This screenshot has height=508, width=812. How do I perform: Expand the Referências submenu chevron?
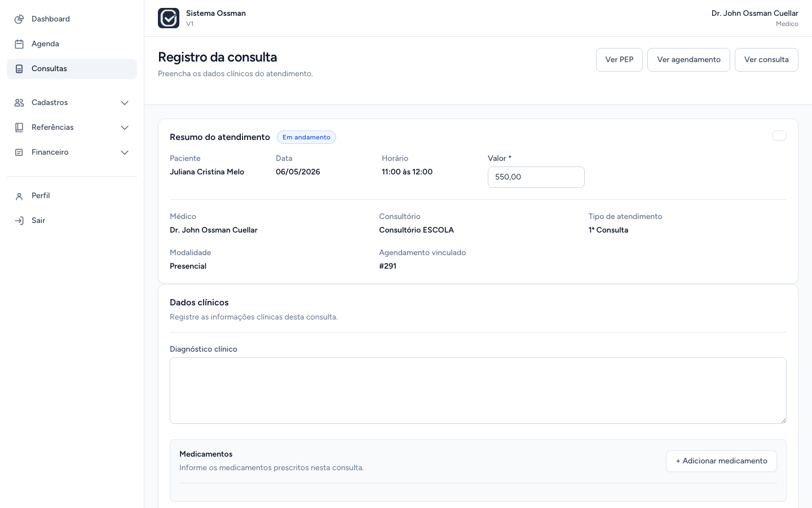point(125,128)
